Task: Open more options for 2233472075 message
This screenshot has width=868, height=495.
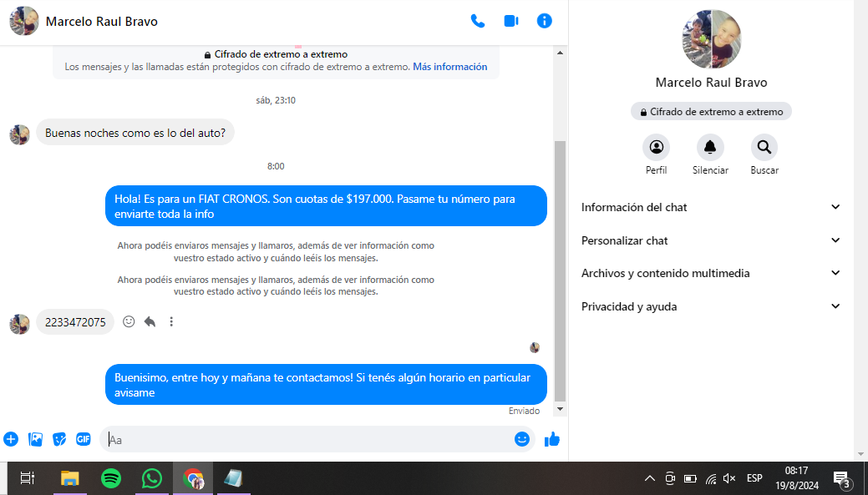Action: 171,321
